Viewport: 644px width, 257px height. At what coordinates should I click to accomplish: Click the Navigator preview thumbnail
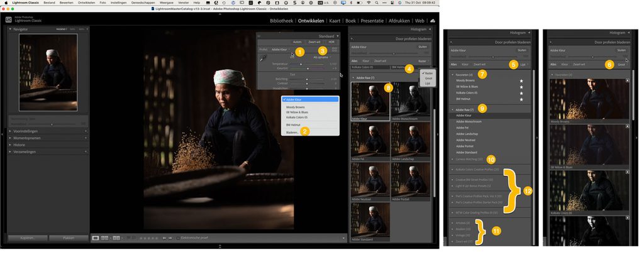pyautogui.click(x=48, y=72)
